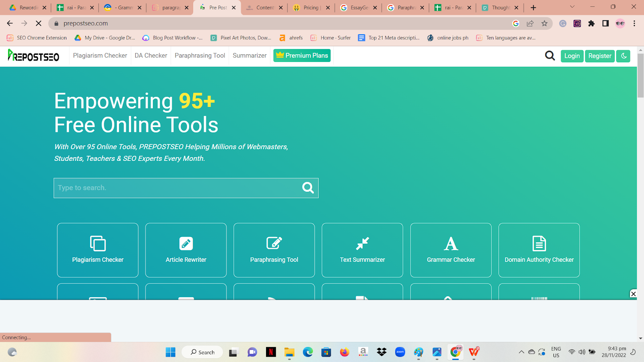
Task: Open the Text Summarizer tool card
Action: click(362, 250)
